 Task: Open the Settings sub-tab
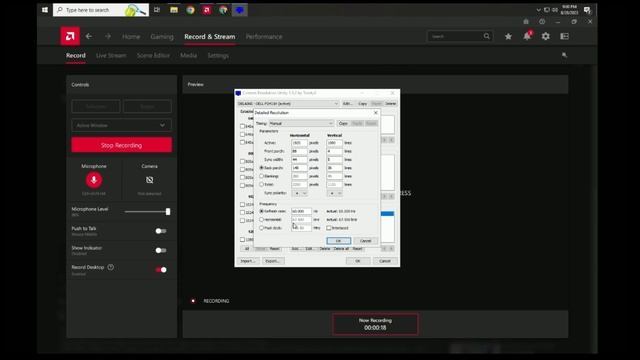tap(218, 55)
